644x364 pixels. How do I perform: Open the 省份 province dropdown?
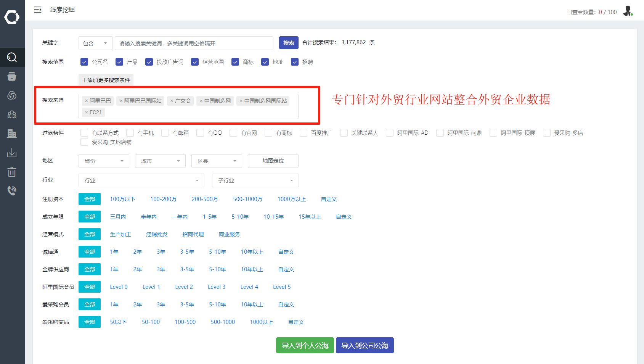[104, 161]
